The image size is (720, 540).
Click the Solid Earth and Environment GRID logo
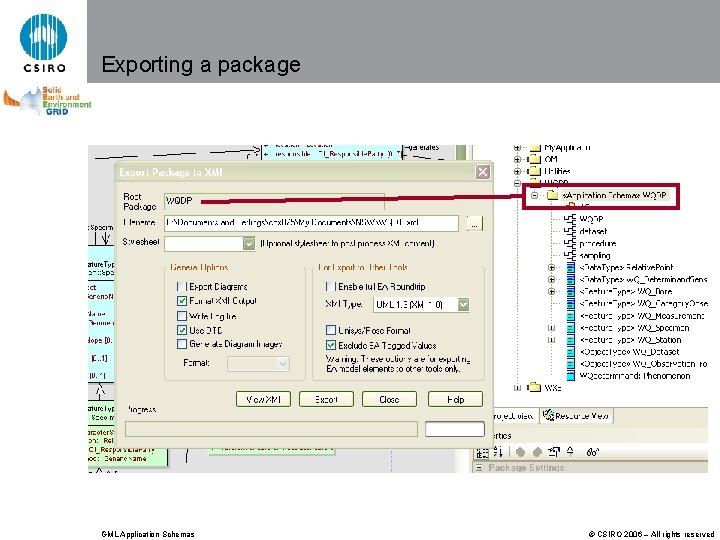pos(48,100)
